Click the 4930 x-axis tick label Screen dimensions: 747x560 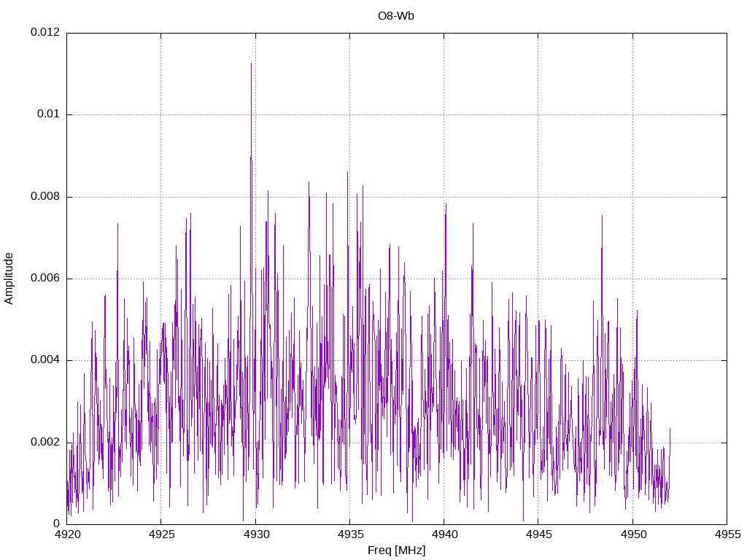click(256, 534)
